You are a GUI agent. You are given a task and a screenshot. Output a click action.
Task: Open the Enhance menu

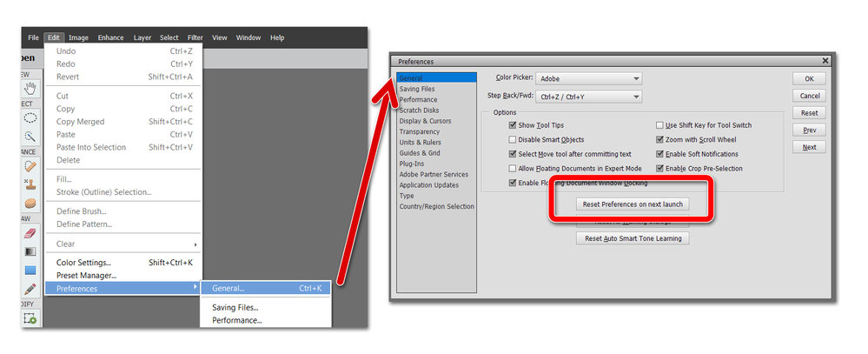(x=110, y=37)
